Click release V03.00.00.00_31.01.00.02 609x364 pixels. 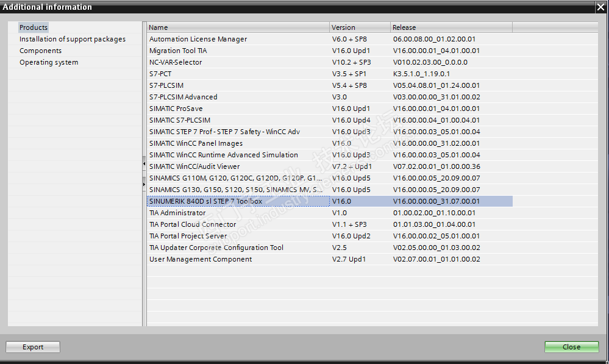(436, 97)
